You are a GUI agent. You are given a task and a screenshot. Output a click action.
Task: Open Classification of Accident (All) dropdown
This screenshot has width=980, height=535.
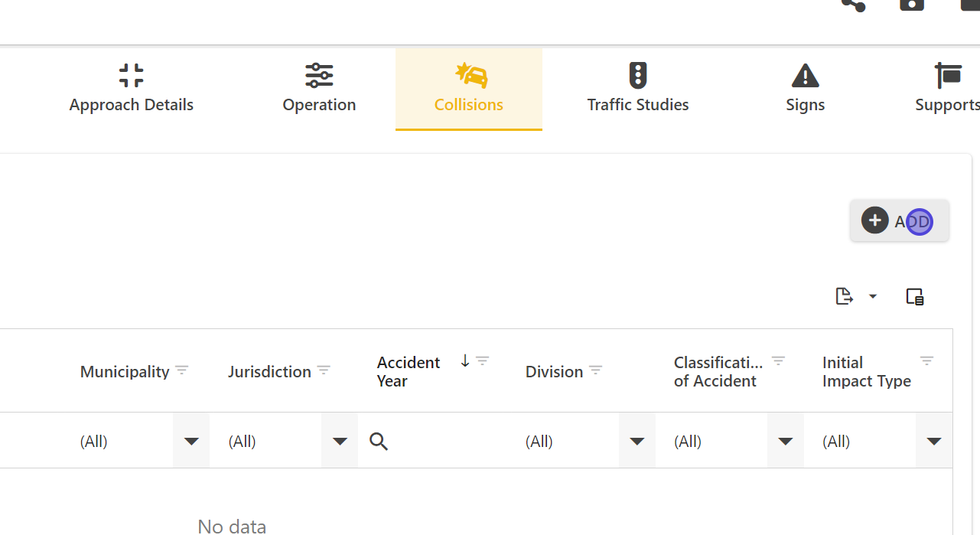point(785,441)
